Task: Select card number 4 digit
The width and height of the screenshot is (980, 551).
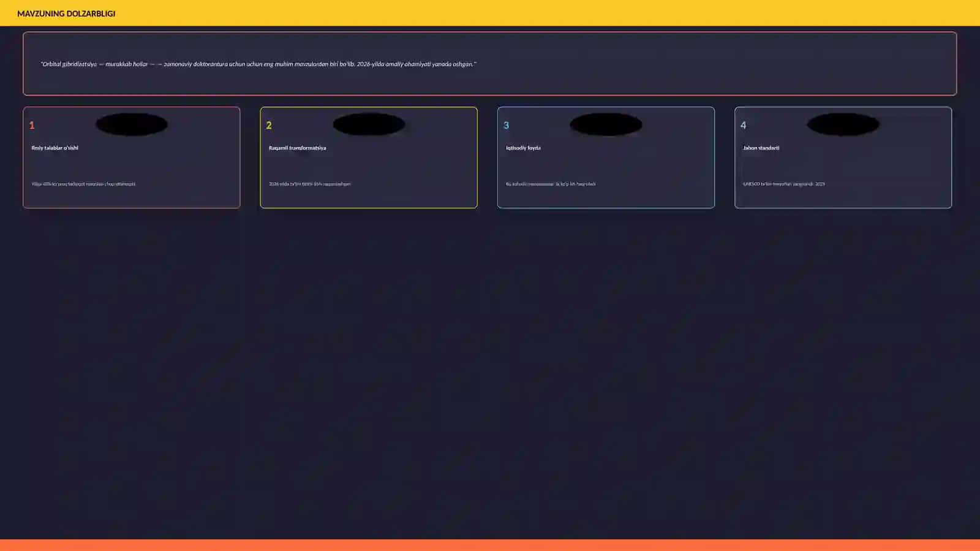Action: [x=743, y=125]
